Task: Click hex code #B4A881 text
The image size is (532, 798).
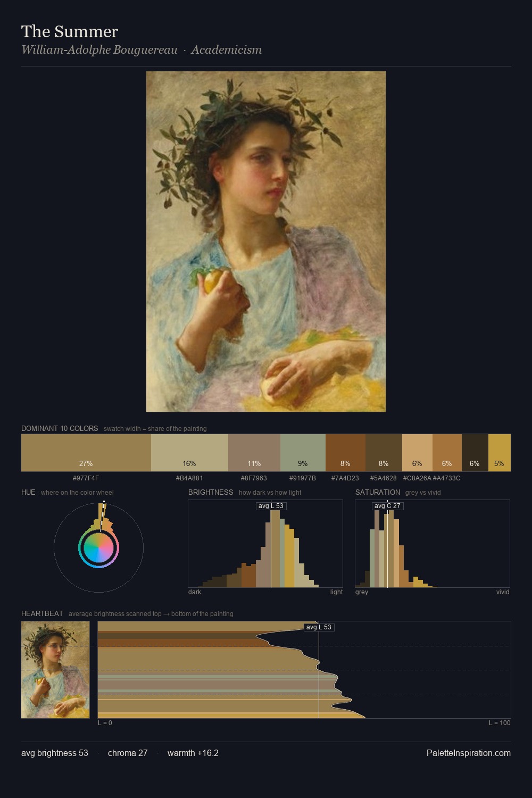Action: (x=189, y=478)
